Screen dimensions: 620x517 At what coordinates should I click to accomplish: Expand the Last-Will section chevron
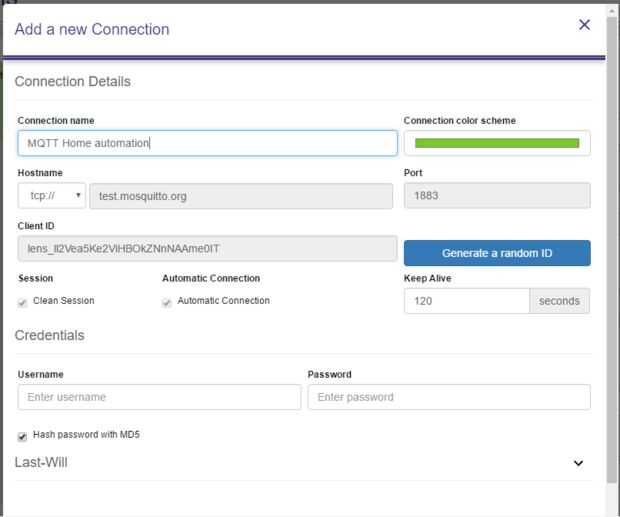coord(578,463)
